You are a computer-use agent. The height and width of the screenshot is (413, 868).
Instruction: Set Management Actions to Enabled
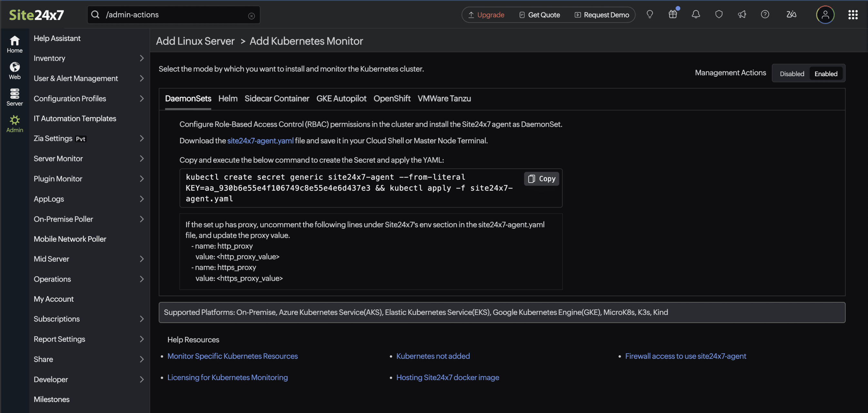click(x=826, y=74)
